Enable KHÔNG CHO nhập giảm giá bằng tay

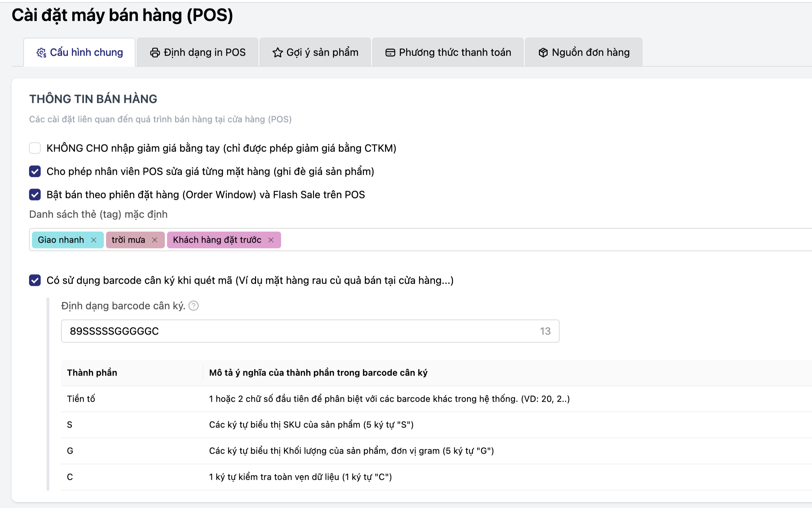[35, 148]
